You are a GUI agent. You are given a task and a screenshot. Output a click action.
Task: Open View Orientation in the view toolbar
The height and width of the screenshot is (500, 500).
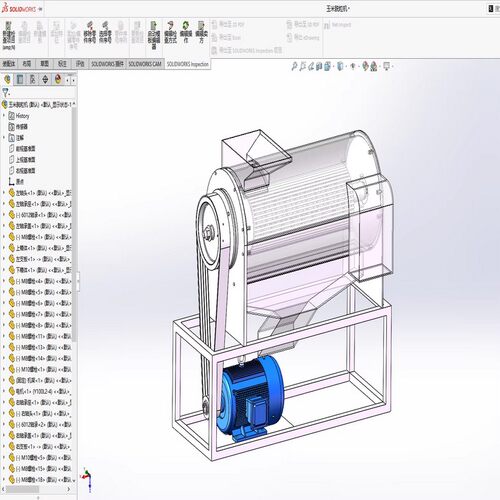click(x=328, y=66)
